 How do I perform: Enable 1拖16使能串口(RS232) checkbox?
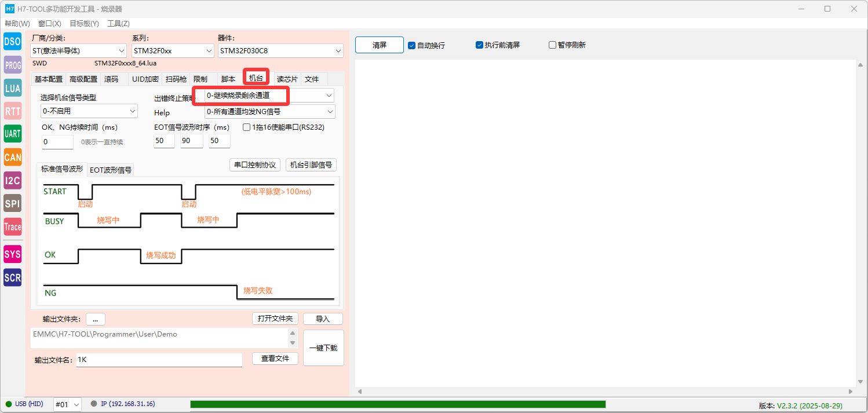283,127
